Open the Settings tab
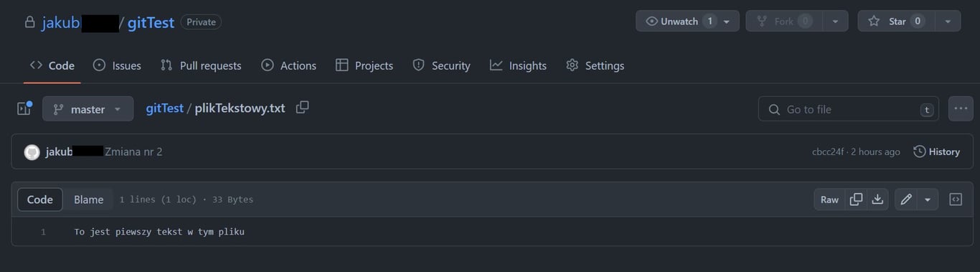 coord(595,65)
